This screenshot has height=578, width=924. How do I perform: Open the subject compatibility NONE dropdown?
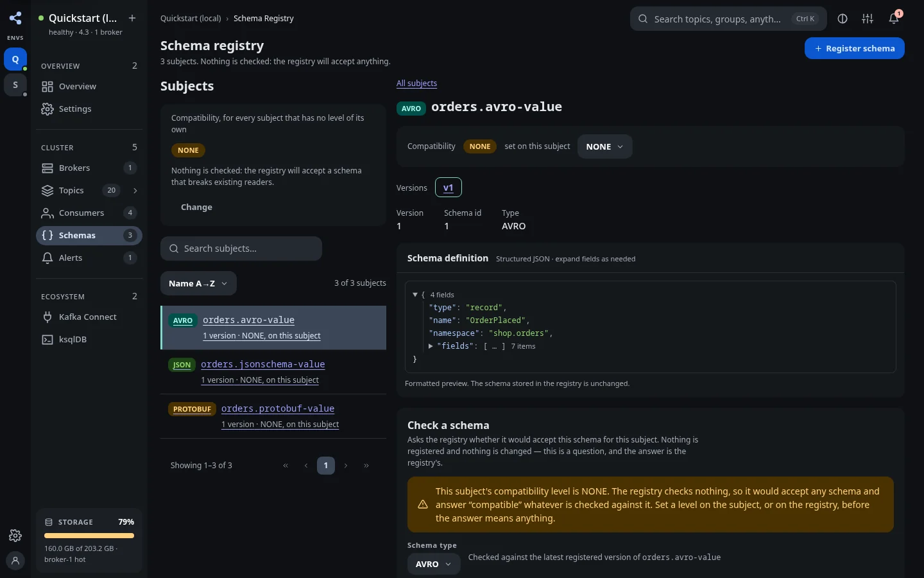tap(604, 146)
